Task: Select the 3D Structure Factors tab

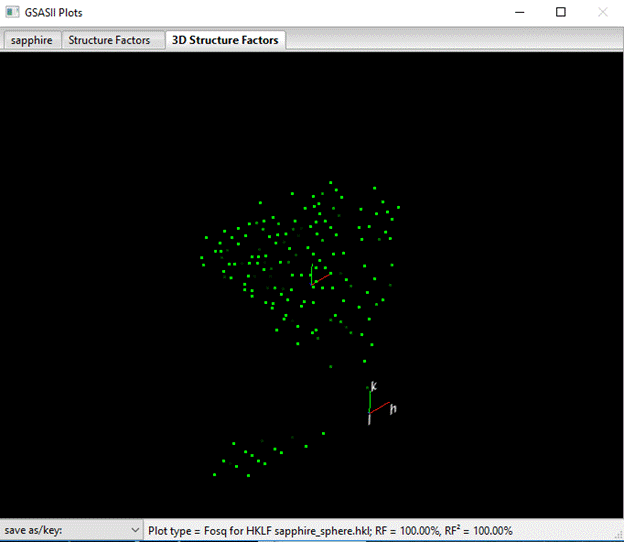Action: point(225,41)
